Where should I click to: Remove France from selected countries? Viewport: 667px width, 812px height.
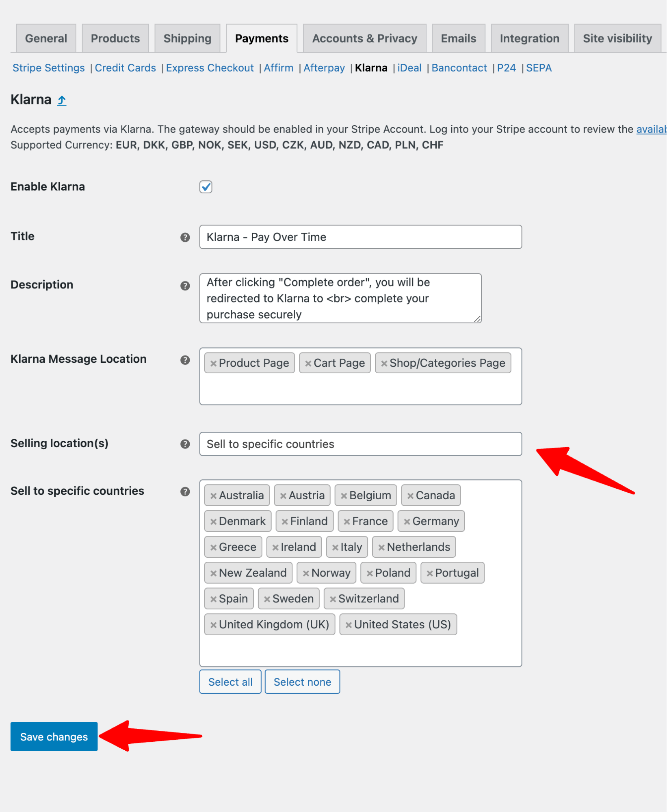click(347, 522)
